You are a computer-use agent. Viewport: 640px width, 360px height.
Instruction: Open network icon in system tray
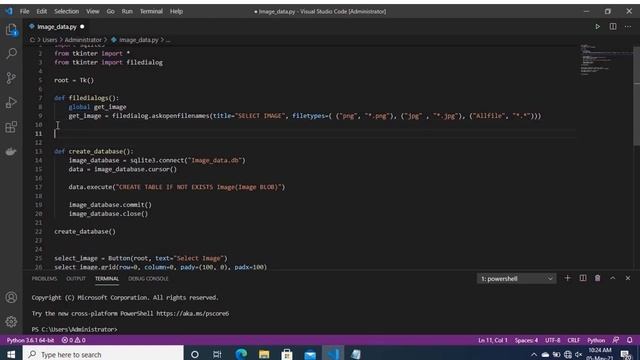567,354
